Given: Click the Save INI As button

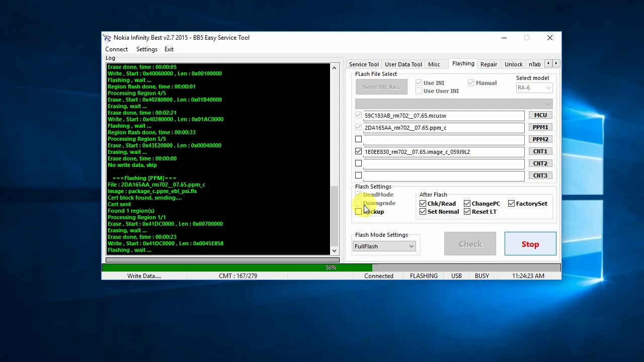Looking at the screenshot, I should click(x=382, y=87).
